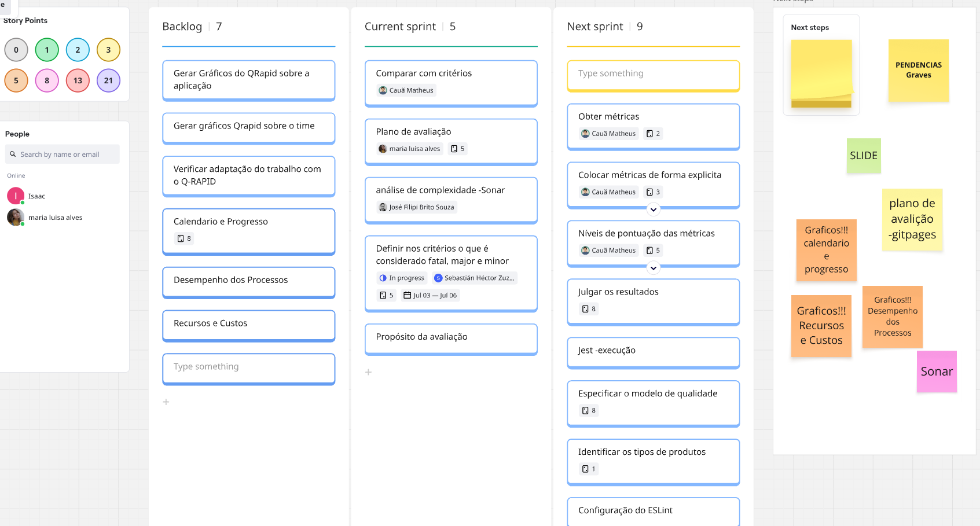
Task: Click story points 2 on Obter métricas
Action: (x=654, y=134)
